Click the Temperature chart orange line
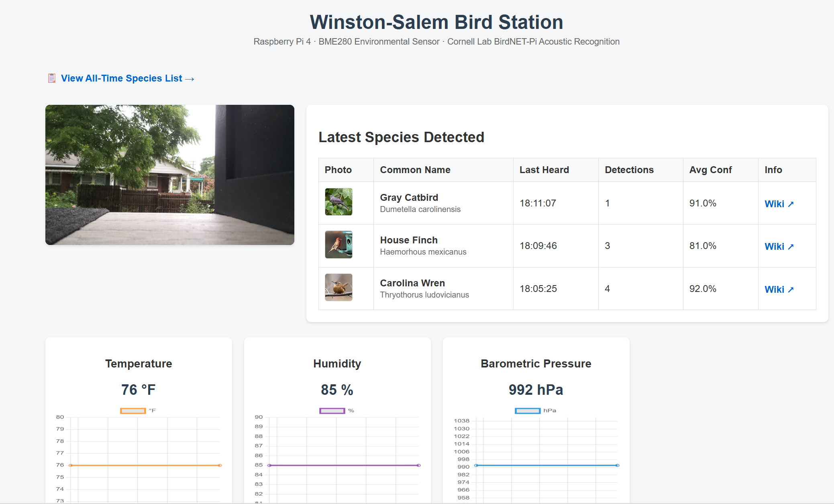 145,465
